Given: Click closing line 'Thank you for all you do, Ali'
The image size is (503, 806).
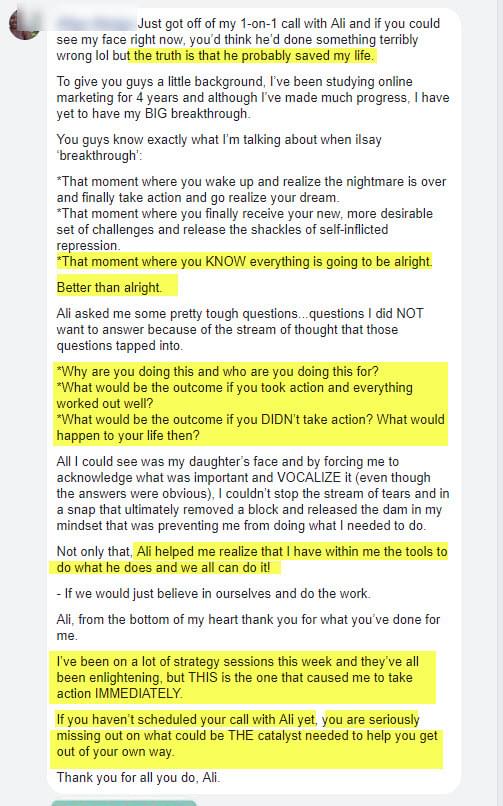Looking at the screenshot, I should pyautogui.click(x=138, y=777).
